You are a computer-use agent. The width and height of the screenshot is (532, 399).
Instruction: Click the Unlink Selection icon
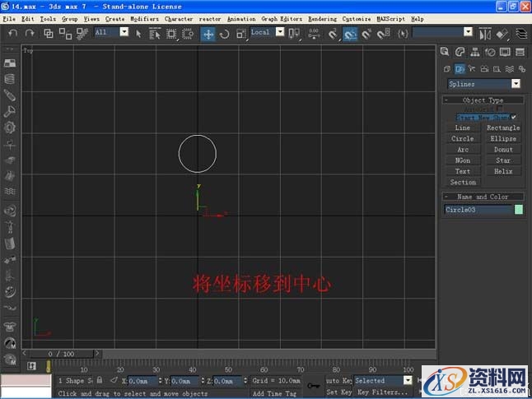click(x=65, y=33)
